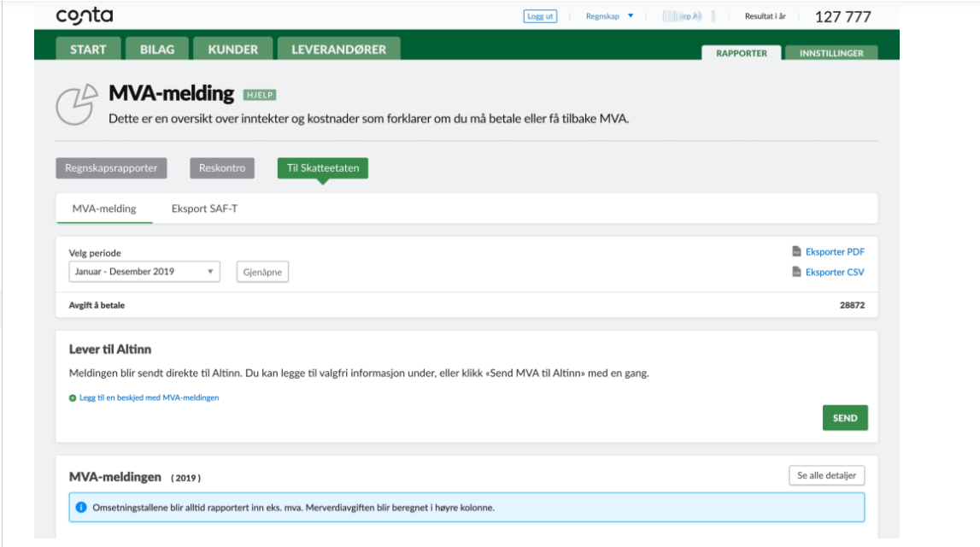980x547 pixels.
Task: Click the MVA-meldingen (2019) heading
Action: [135, 477]
